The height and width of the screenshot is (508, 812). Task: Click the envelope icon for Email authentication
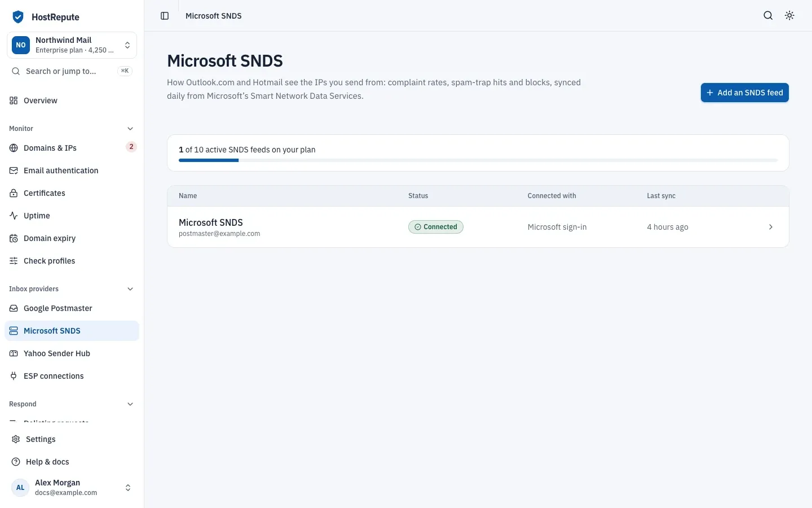[x=14, y=170]
